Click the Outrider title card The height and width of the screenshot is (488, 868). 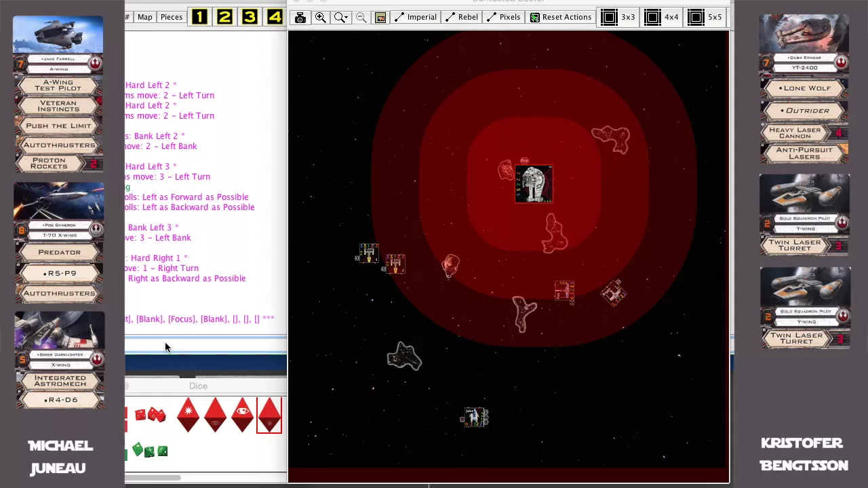point(804,110)
